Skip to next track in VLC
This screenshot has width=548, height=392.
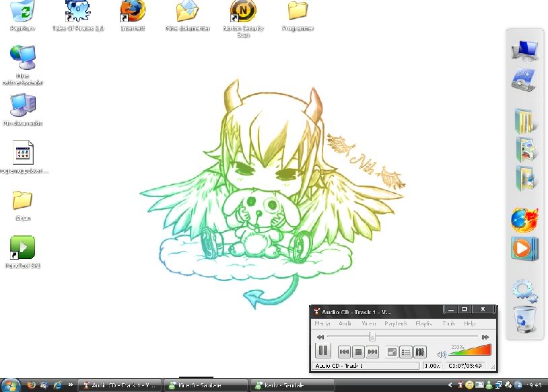tap(372, 351)
